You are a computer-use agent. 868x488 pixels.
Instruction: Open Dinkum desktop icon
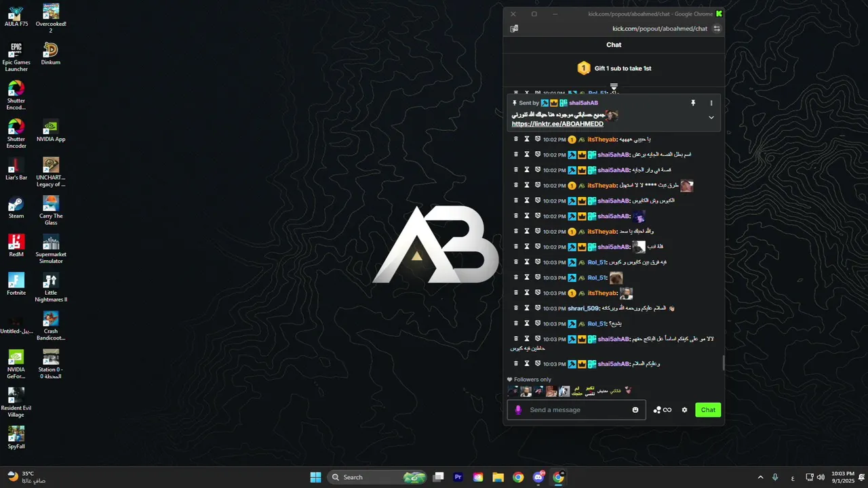(x=51, y=54)
